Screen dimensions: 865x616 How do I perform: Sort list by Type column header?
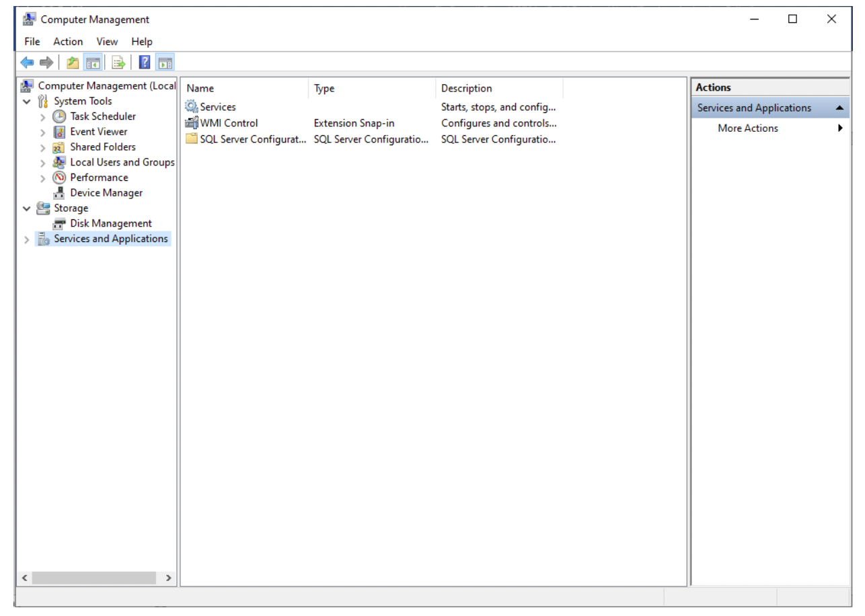(x=372, y=88)
